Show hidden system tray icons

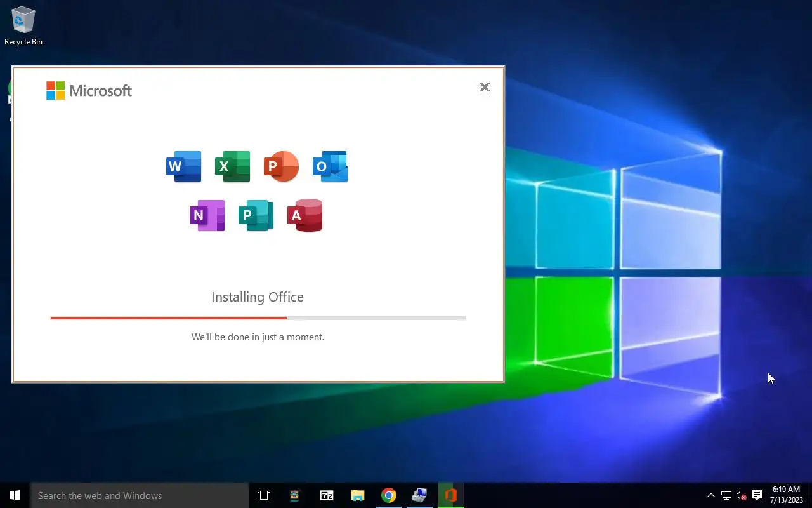(711, 495)
